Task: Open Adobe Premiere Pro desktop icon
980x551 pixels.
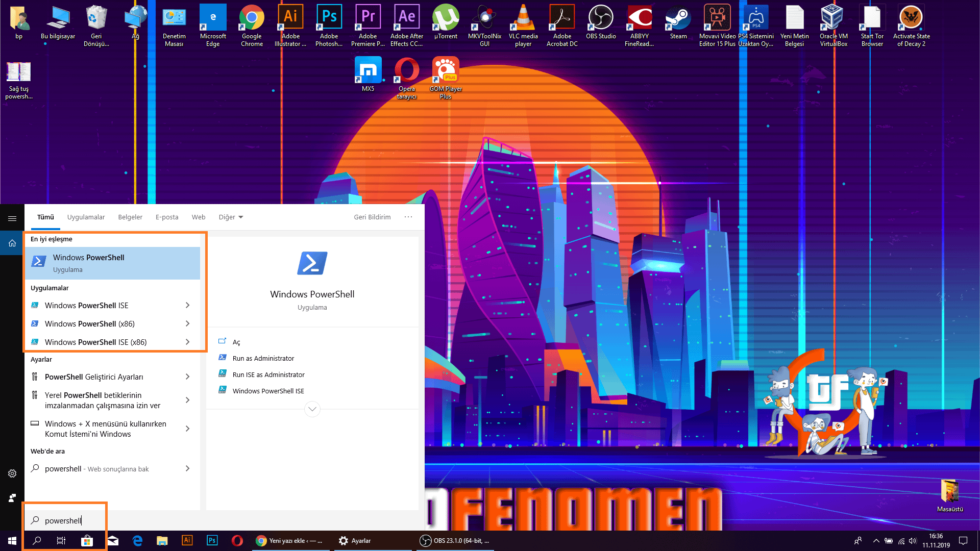Action: pos(368,26)
